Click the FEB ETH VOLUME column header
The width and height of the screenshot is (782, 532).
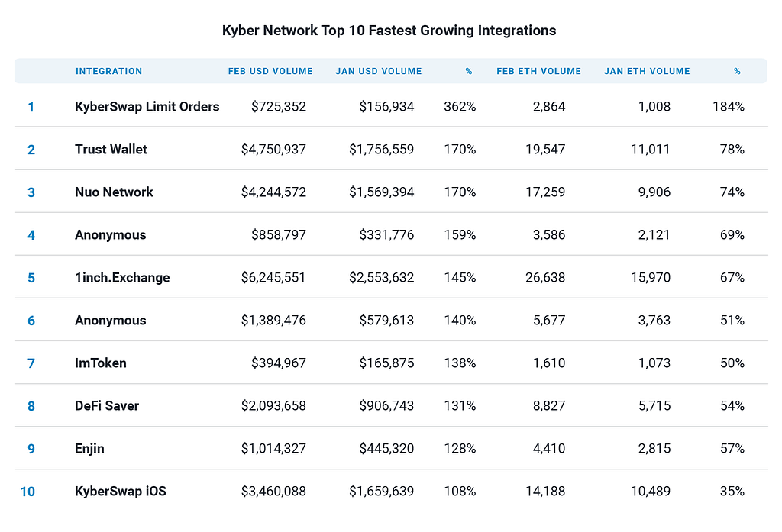click(538, 71)
